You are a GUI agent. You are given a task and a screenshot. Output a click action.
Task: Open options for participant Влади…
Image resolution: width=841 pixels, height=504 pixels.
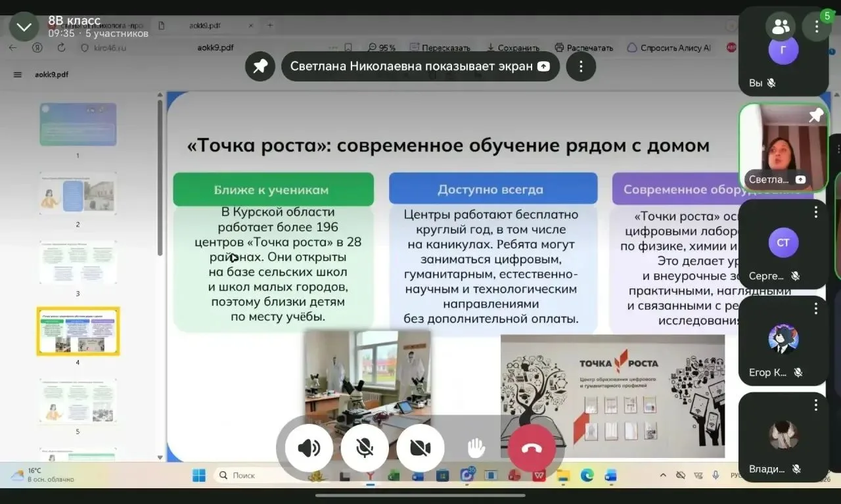[815, 405]
